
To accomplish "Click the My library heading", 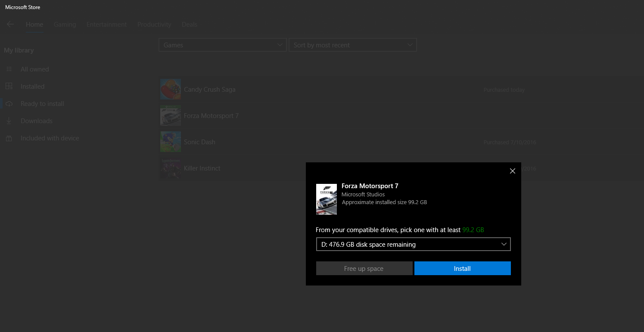I will pos(19,50).
